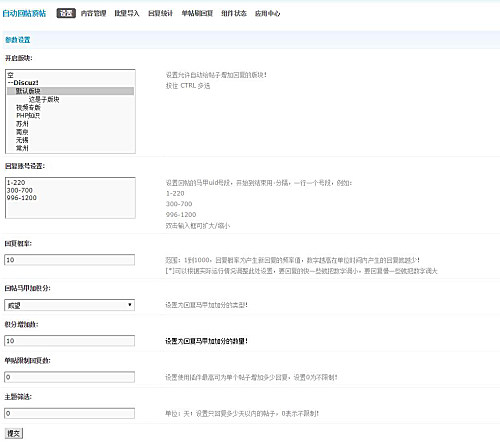Click the 主题筛选 days input field
The height and width of the screenshot is (444, 500).
click(70, 413)
